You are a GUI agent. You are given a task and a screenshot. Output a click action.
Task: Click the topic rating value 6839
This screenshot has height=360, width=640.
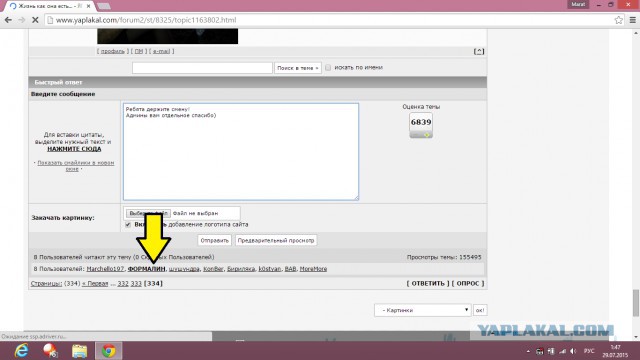click(x=421, y=122)
